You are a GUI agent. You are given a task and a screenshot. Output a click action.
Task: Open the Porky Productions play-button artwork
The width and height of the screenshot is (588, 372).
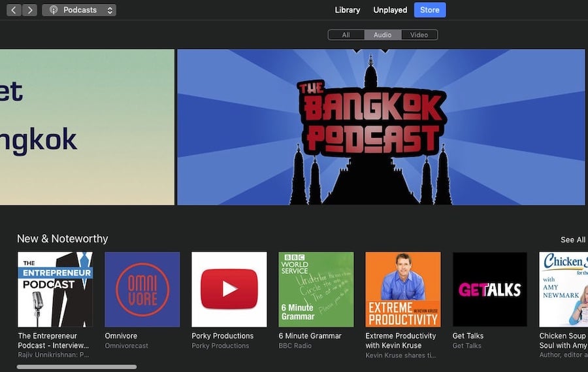(229, 290)
